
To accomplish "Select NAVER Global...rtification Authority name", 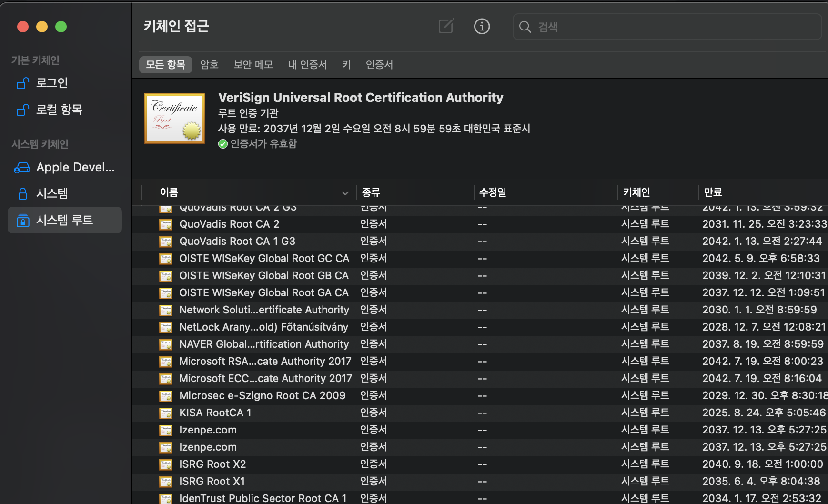I will pyautogui.click(x=264, y=344).
